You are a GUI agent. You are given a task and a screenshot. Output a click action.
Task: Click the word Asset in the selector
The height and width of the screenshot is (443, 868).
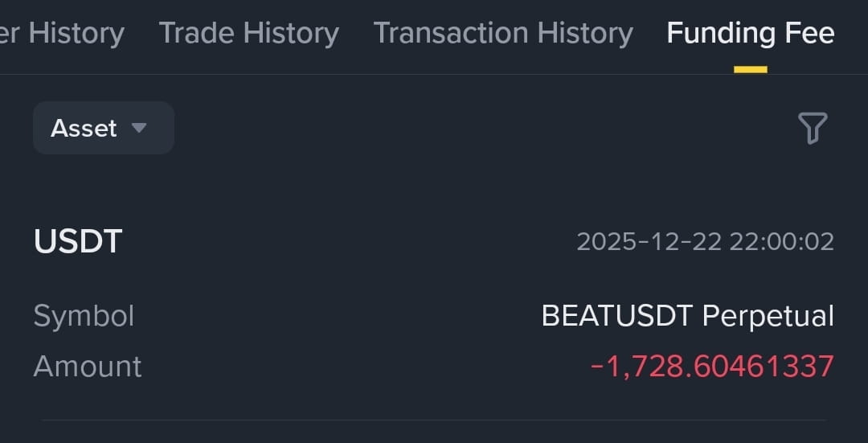tap(84, 129)
